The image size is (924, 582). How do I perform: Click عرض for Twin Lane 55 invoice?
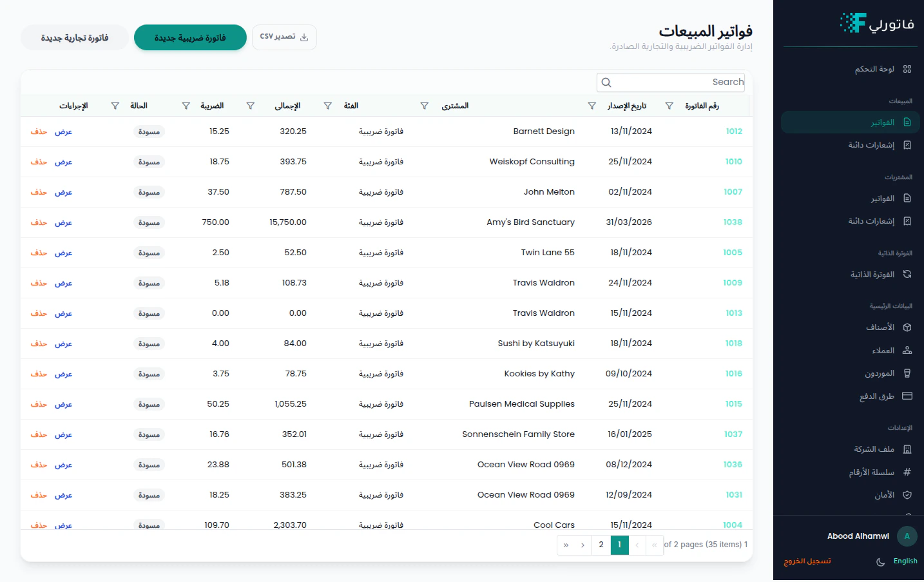63,253
